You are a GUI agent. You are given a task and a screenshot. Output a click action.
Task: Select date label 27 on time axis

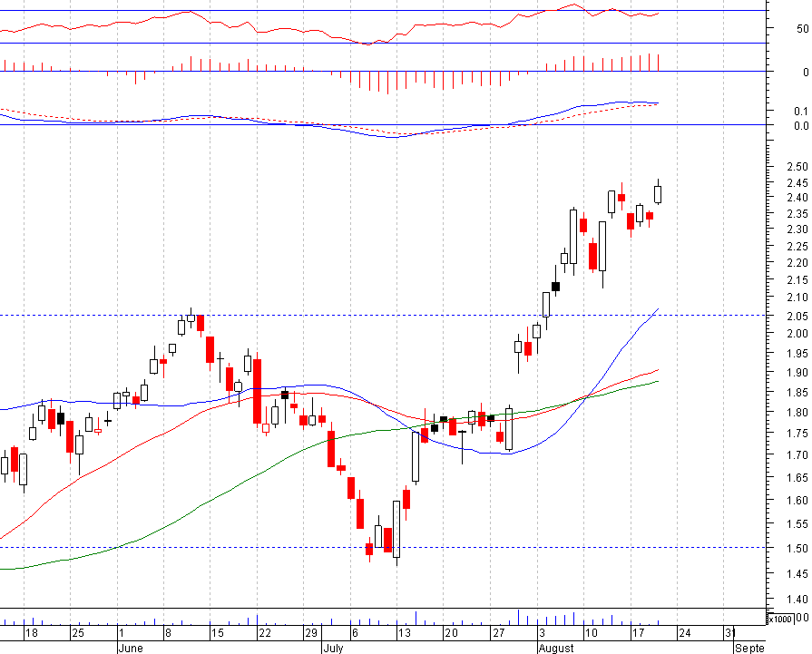(498, 633)
